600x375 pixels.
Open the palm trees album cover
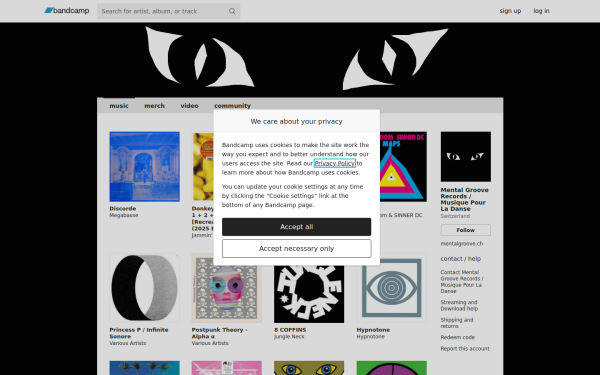[x=144, y=368]
